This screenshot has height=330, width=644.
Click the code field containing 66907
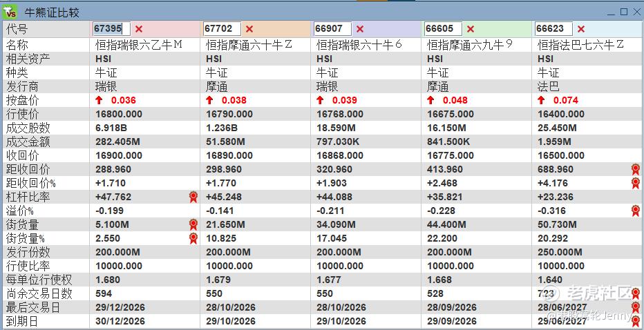click(x=332, y=29)
